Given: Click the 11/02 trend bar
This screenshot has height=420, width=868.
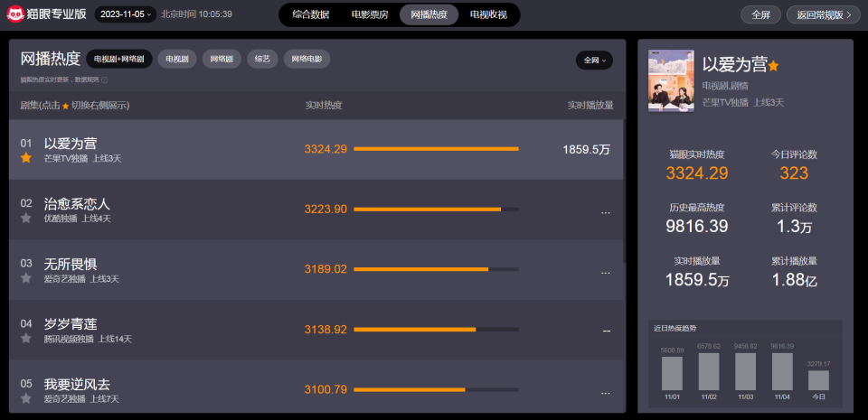Looking at the screenshot, I should 709,371.
